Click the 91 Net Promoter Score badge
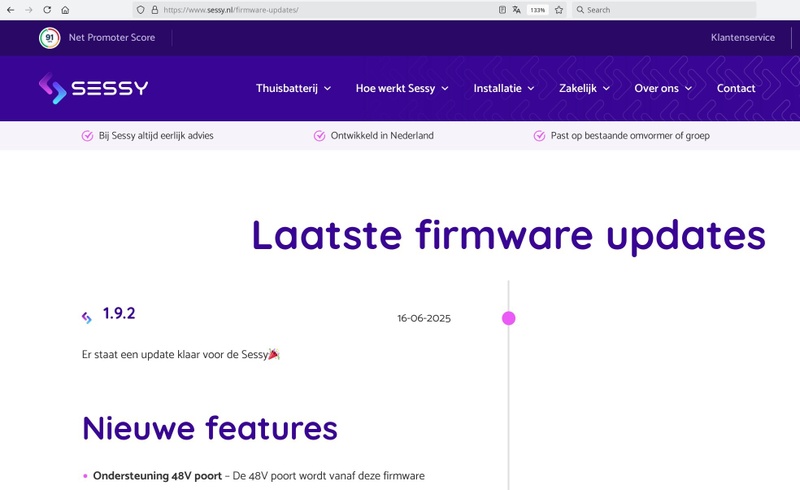This screenshot has width=800, height=490. tap(49, 38)
